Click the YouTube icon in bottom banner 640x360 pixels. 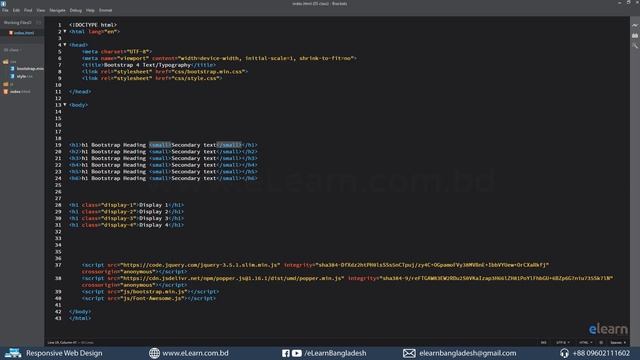(x=297, y=353)
